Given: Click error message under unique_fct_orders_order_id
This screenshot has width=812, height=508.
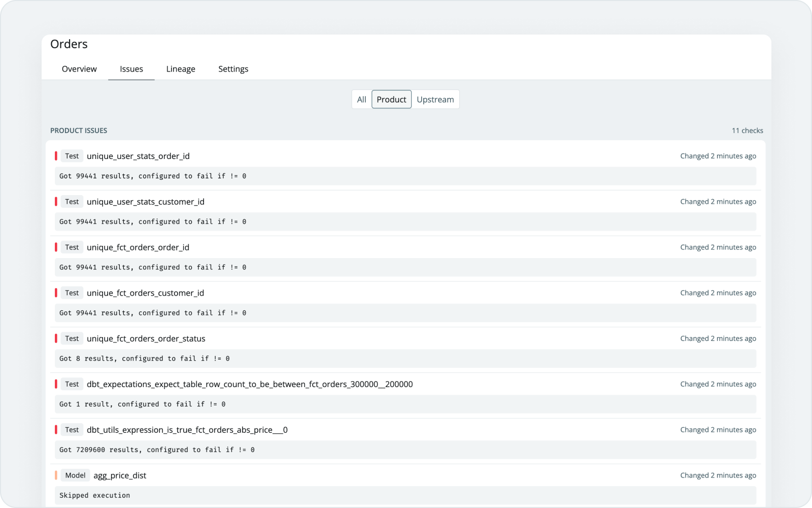Looking at the screenshot, I should coord(405,268).
